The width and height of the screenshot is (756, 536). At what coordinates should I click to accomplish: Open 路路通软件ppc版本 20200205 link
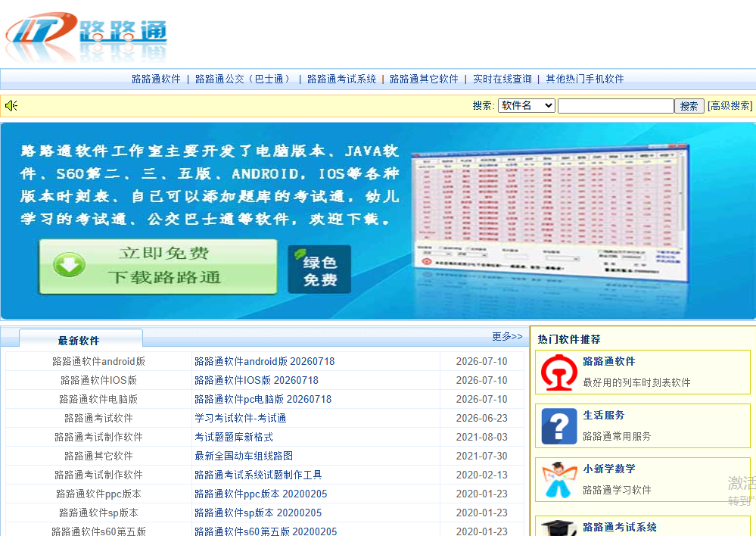(261, 494)
